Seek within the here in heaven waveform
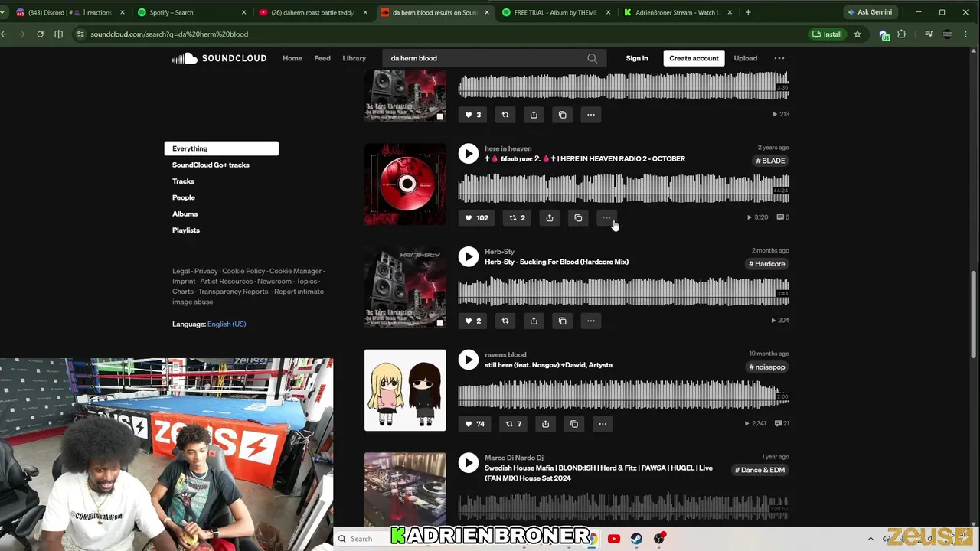980x551 pixels. pyautogui.click(x=623, y=188)
